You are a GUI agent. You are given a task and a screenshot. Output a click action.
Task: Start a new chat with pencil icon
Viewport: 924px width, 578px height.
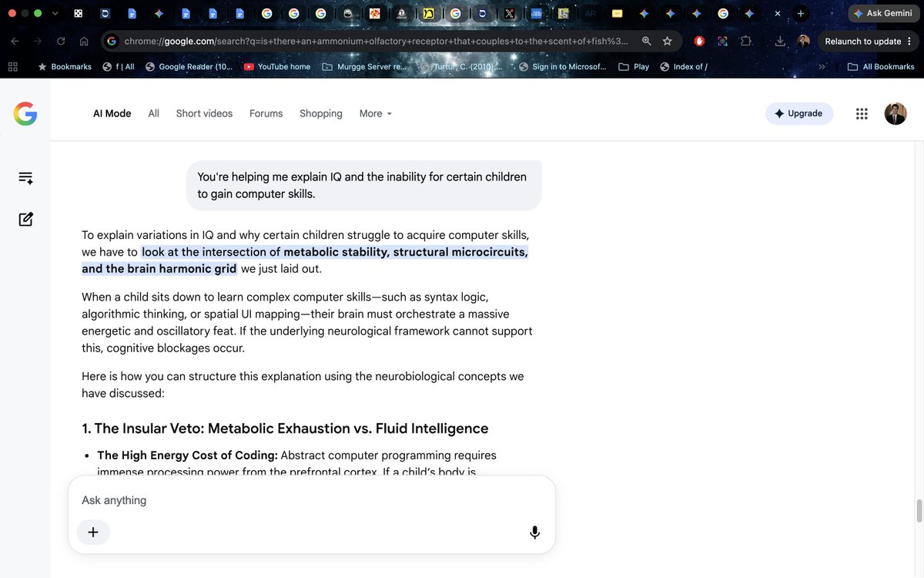pos(25,219)
